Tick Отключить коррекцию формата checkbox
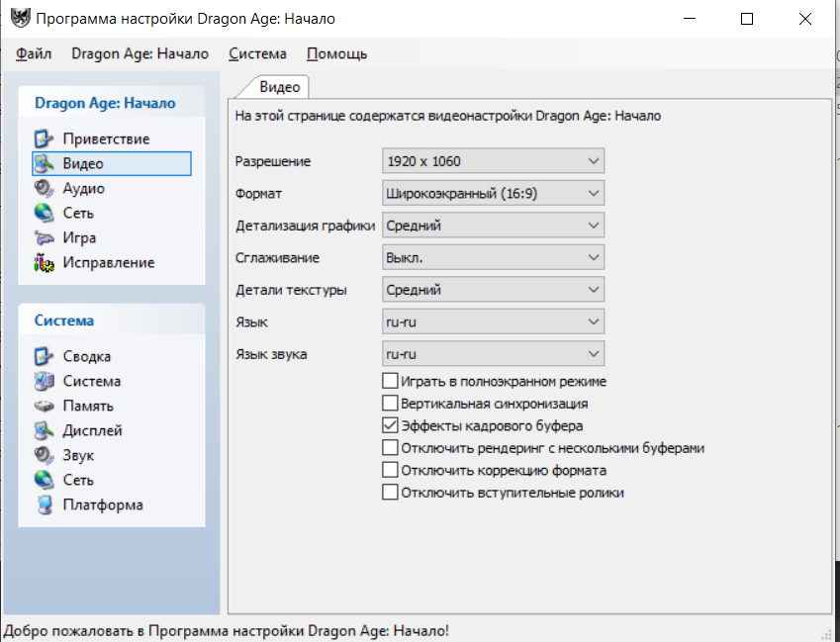 pyautogui.click(x=390, y=470)
